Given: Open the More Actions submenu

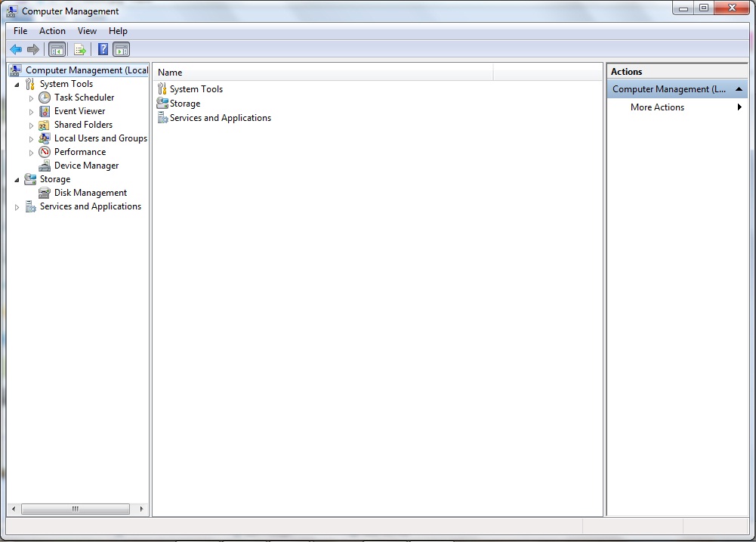Looking at the screenshot, I should (657, 107).
